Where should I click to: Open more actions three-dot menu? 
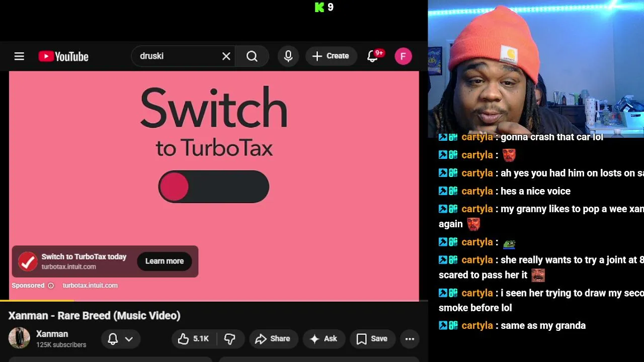410,339
